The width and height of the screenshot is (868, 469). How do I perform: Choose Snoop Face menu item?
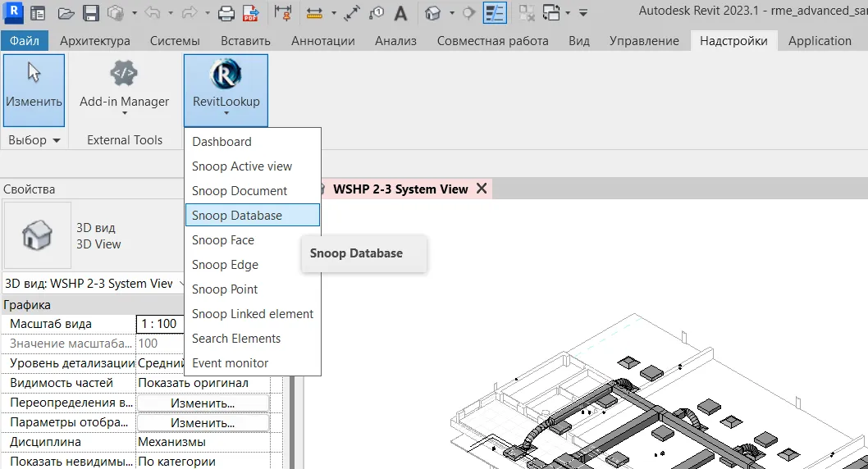pyautogui.click(x=253, y=240)
